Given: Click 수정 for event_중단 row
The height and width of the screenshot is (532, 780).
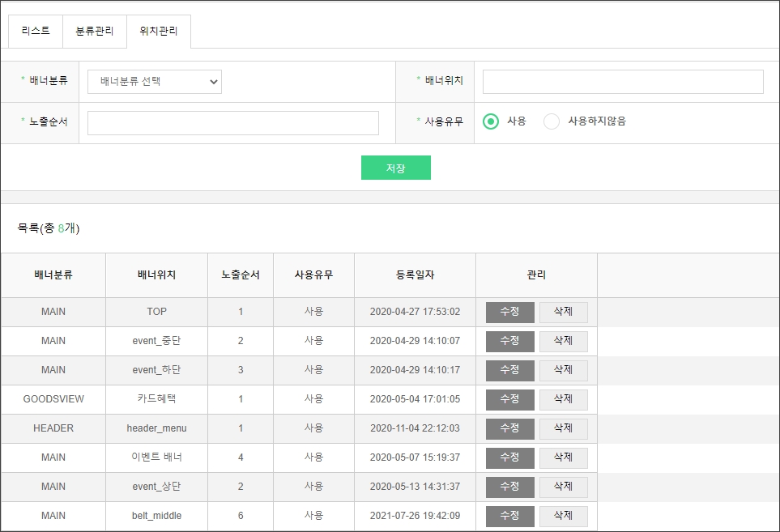Looking at the screenshot, I should (x=509, y=341).
